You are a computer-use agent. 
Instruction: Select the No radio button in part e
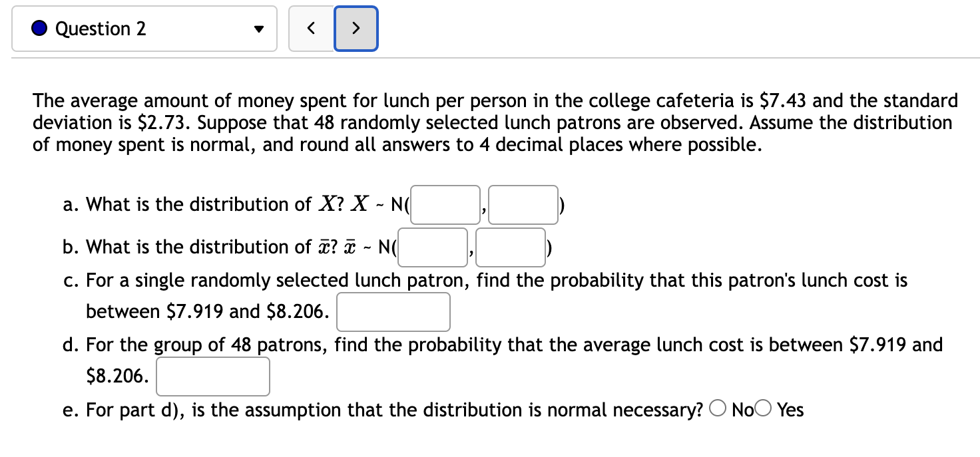[717, 409]
